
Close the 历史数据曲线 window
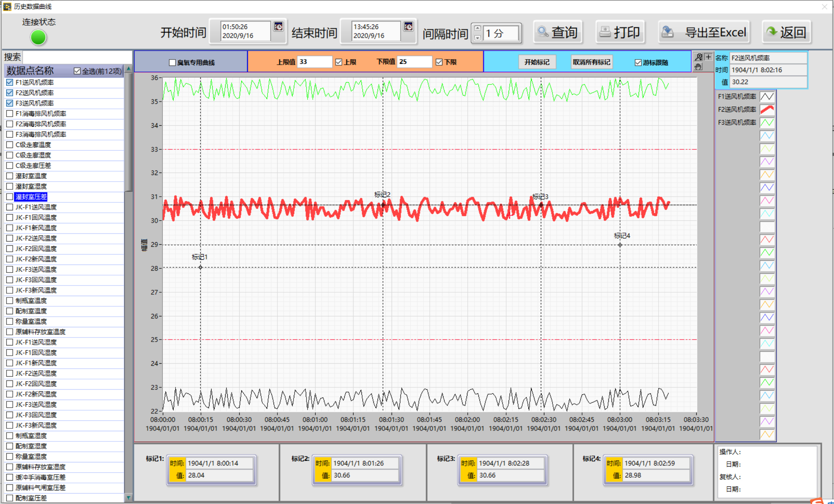click(825, 7)
